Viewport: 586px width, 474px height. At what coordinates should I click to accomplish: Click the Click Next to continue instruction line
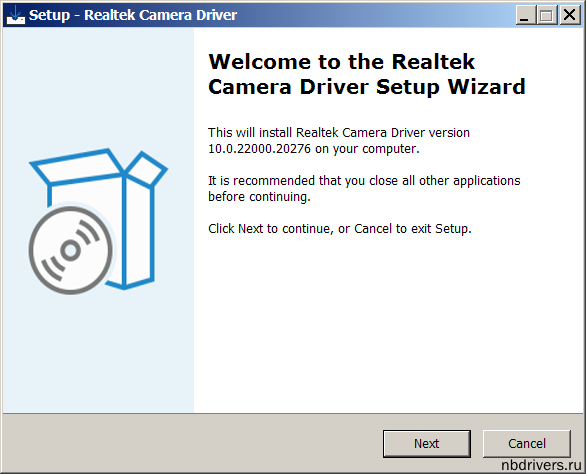(340, 228)
